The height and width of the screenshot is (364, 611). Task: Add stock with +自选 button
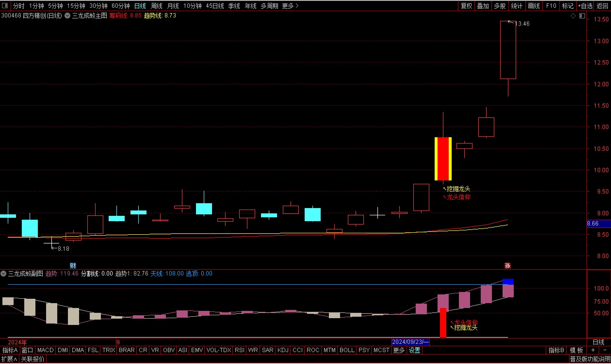[585, 6]
